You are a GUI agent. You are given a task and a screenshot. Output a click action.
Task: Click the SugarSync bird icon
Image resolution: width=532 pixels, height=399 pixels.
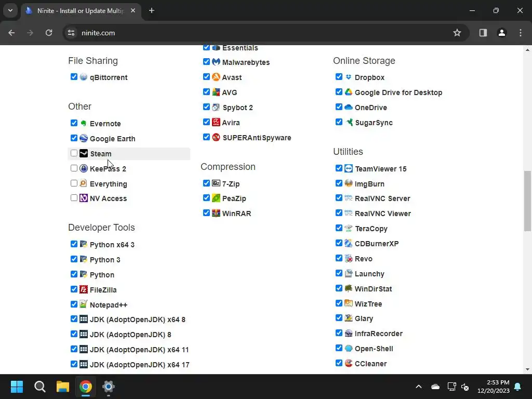tap(349, 122)
